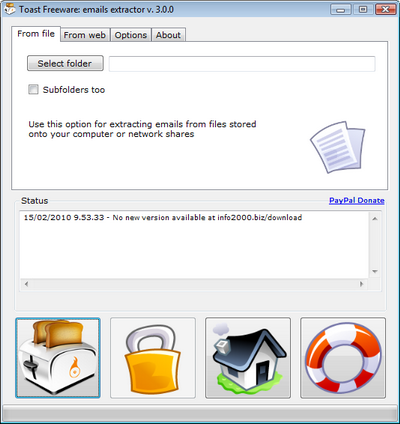Click the status log down arrow

375,271
